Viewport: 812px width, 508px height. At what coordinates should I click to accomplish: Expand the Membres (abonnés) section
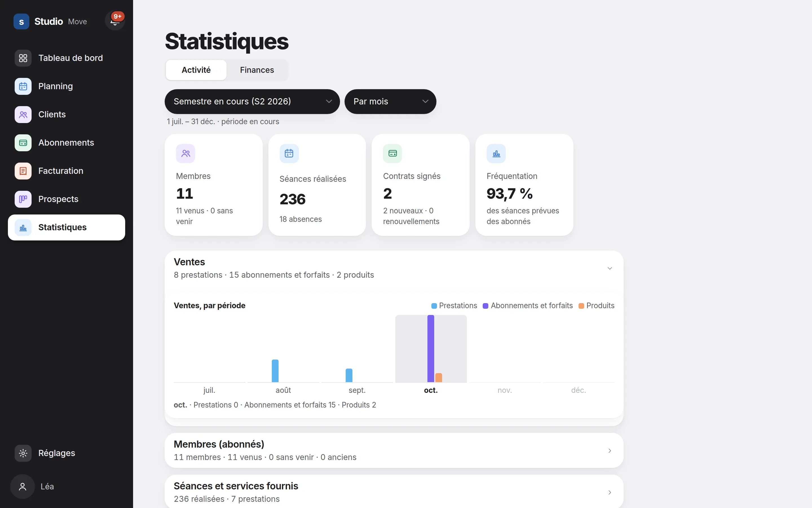(394, 450)
